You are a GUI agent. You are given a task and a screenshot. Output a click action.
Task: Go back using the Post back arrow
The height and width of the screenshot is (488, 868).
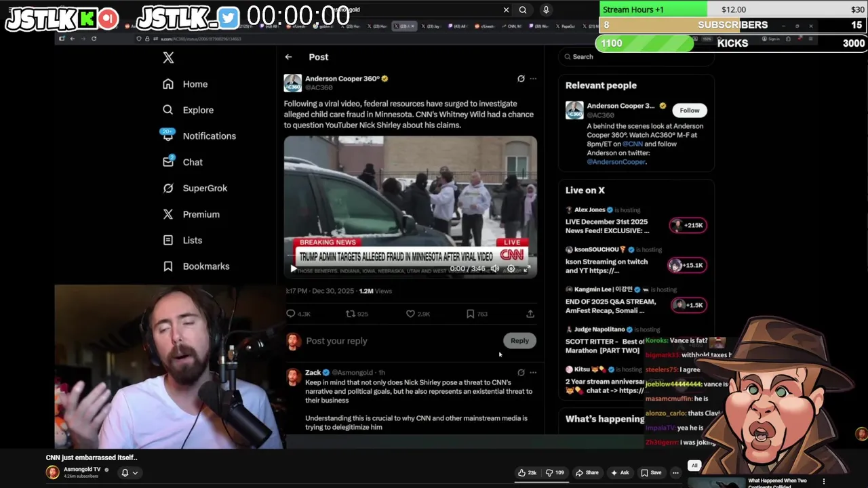coord(288,57)
